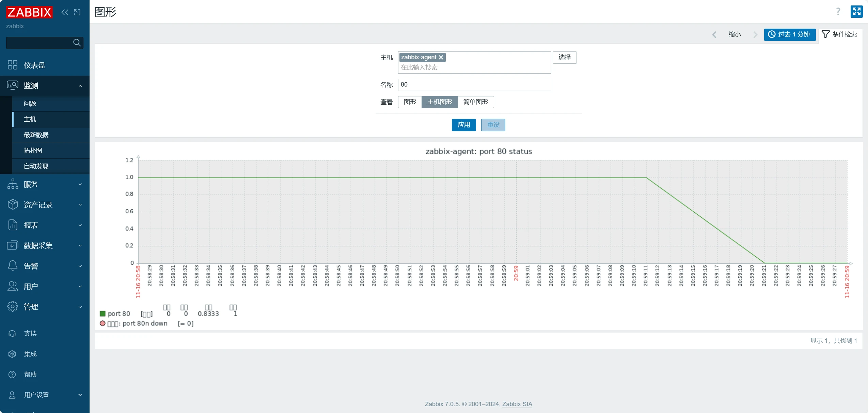
Task: Open the 过去 1 分钟 time tab
Action: 789,34
